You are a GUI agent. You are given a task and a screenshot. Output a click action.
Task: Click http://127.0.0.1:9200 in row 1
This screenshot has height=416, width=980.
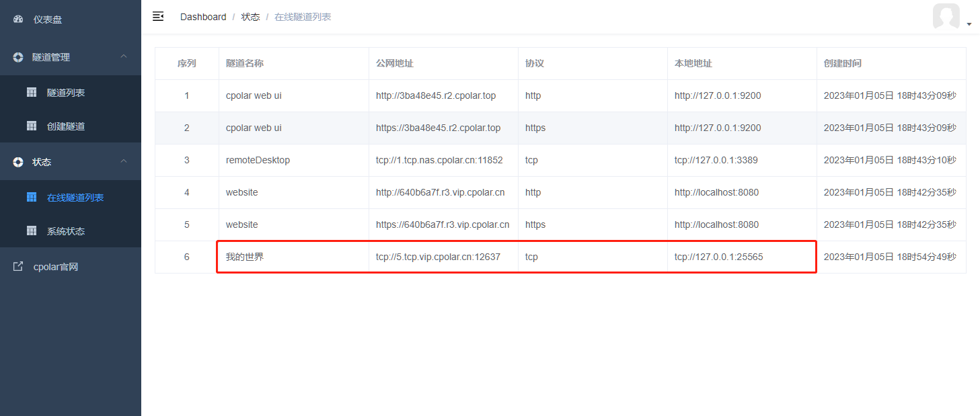point(718,95)
